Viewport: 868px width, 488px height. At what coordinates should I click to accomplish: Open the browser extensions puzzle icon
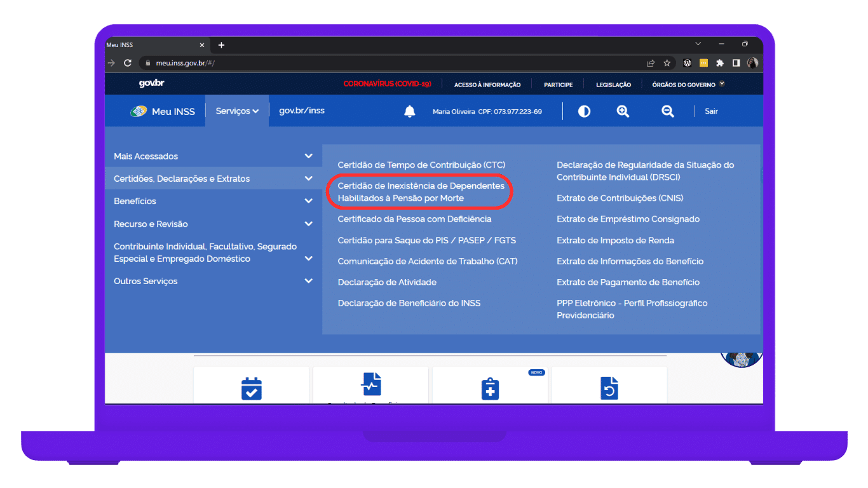720,63
